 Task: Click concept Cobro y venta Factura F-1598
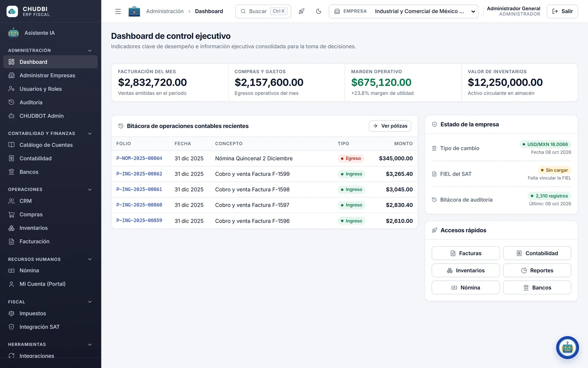(x=252, y=190)
